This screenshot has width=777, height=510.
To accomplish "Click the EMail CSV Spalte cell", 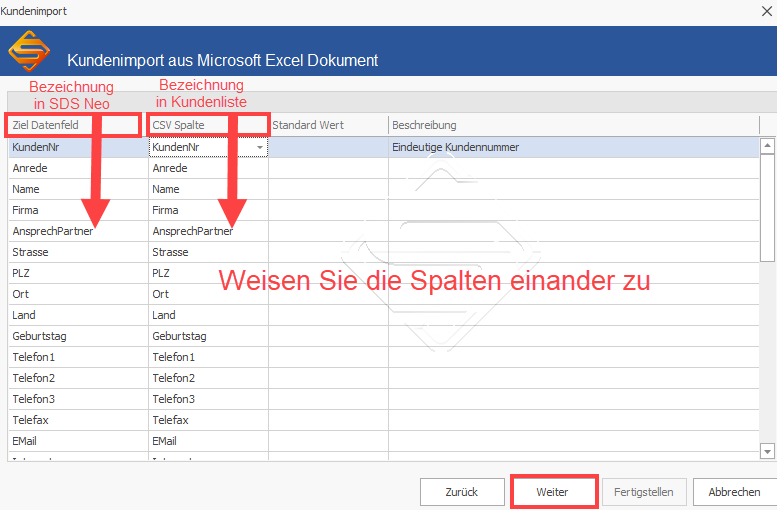I will (208, 441).
